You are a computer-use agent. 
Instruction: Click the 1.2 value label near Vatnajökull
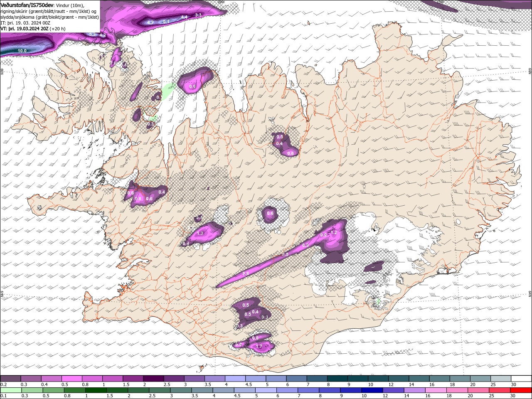(x=333, y=232)
